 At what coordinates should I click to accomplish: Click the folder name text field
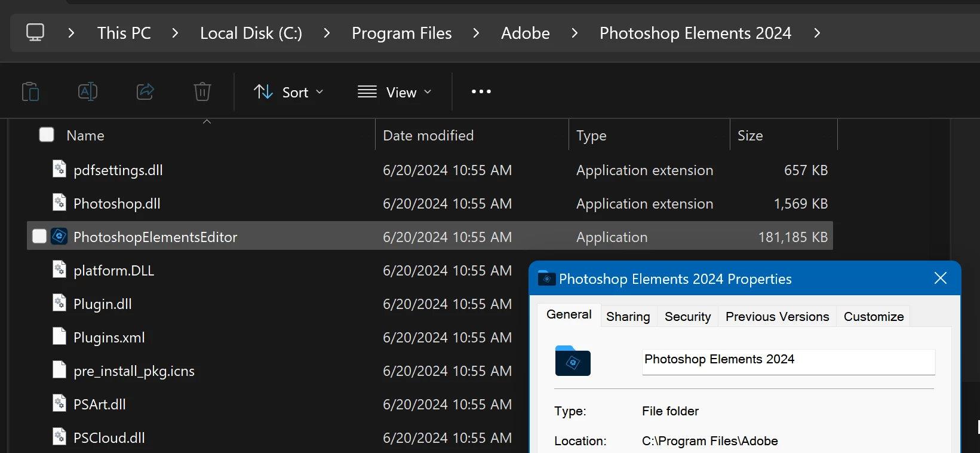pos(788,360)
